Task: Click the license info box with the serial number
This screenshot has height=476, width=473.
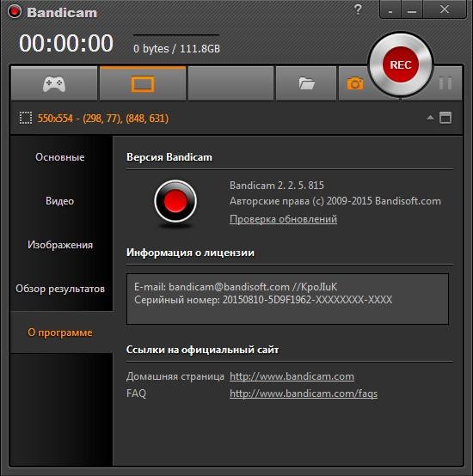Action: pyautogui.click(x=287, y=299)
